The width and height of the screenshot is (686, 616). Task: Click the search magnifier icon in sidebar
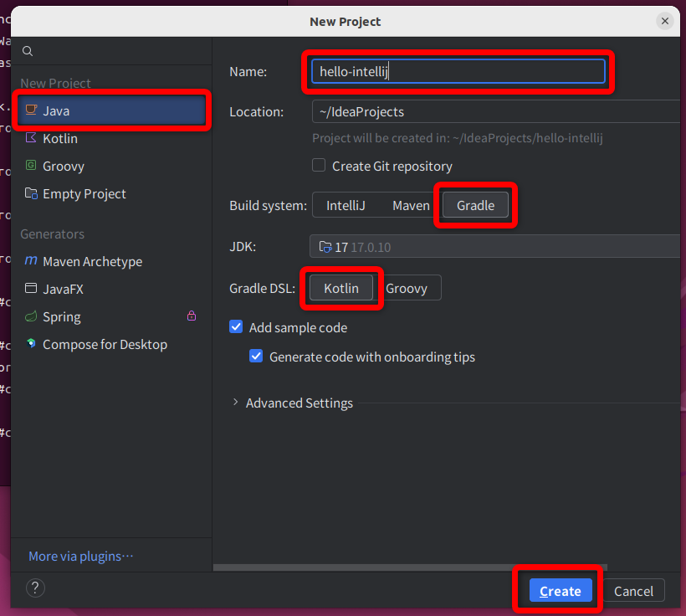[x=28, y=51]
